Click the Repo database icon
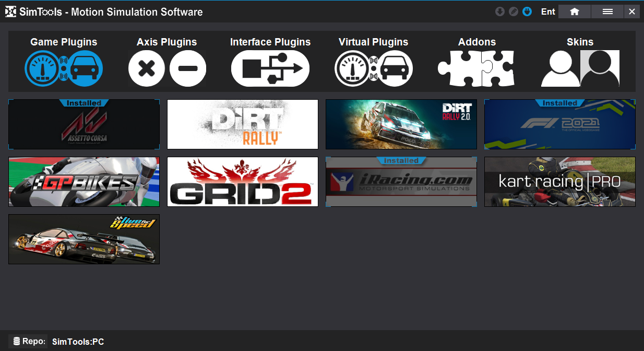Screen dimensions: 644x351 17,341
